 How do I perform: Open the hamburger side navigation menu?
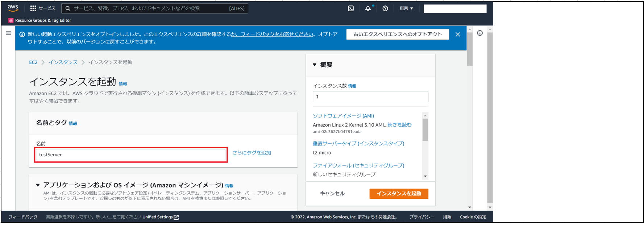[8, 33]
